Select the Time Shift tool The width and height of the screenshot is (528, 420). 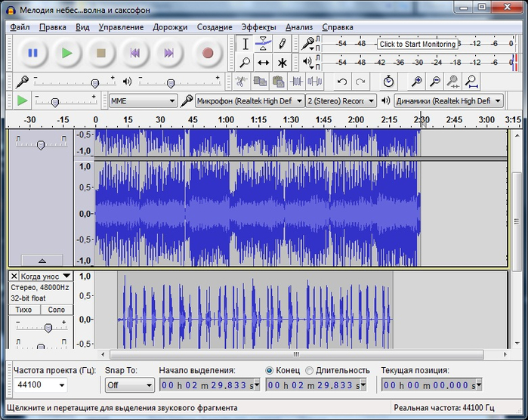click(263, 63)
